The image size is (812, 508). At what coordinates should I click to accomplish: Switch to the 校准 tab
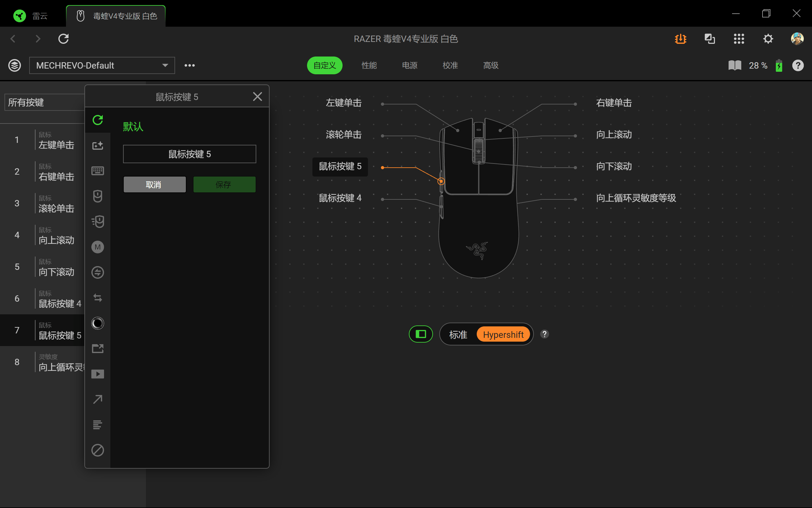tap(450, 65)
